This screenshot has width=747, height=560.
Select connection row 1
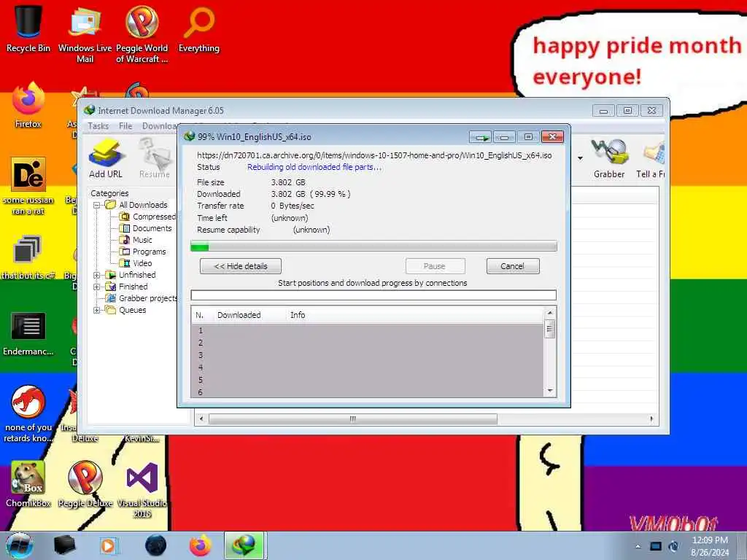[x=368, y=330]
